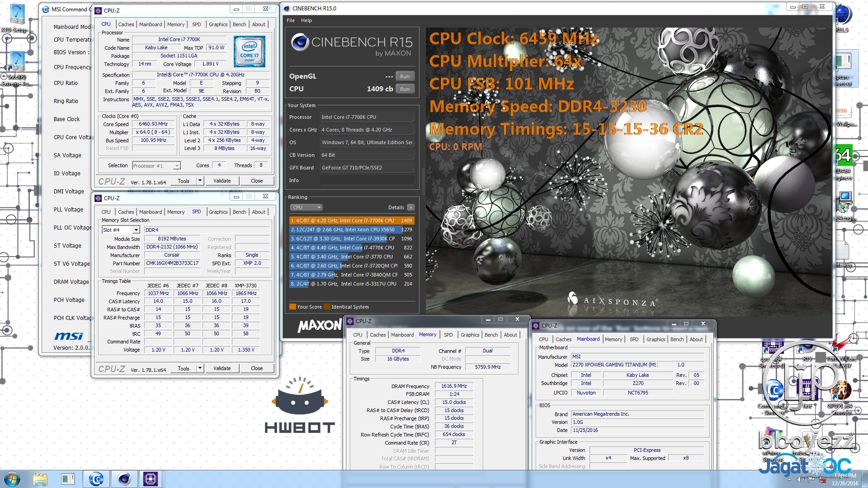The height and width of the screenshot is (488, 868).
Task: Click Validate in SPD CPU-Z window
Action: click(x=222, y=368)
